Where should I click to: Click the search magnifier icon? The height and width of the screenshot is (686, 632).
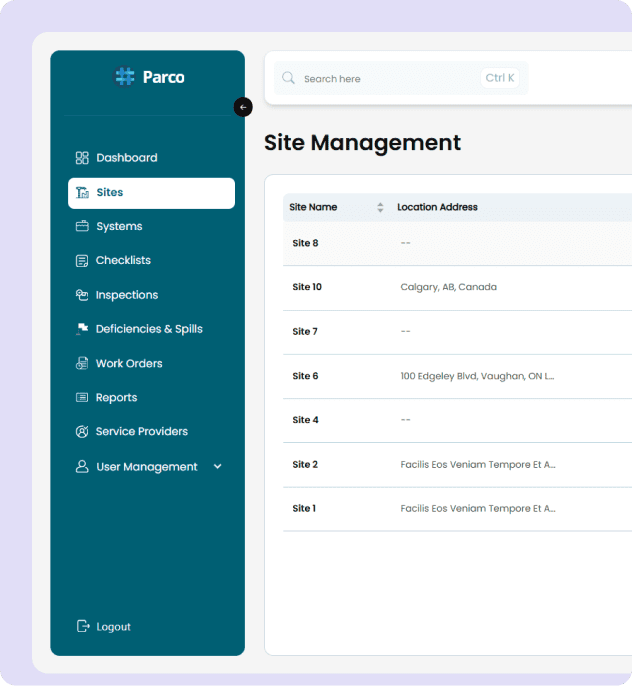pos(288,78)
